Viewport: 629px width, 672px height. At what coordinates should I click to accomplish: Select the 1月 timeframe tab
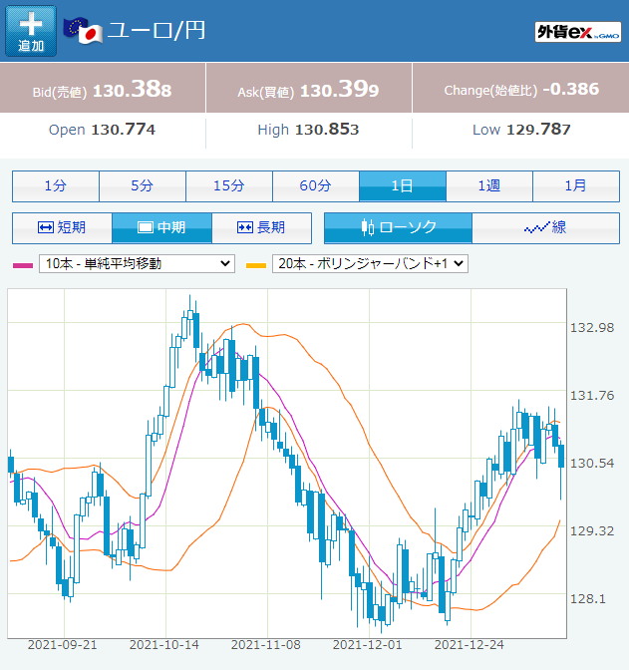pyautogui.click(x=576, y=186)
